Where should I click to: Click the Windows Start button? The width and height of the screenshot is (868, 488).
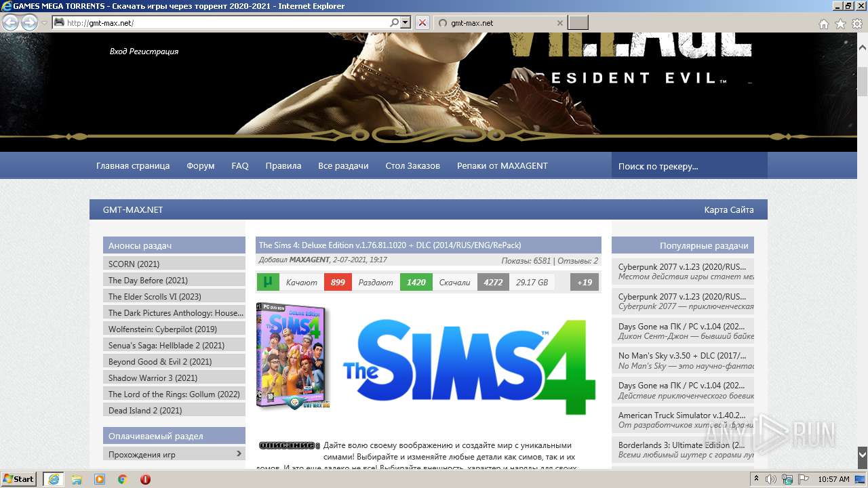[x=19, y=479]
